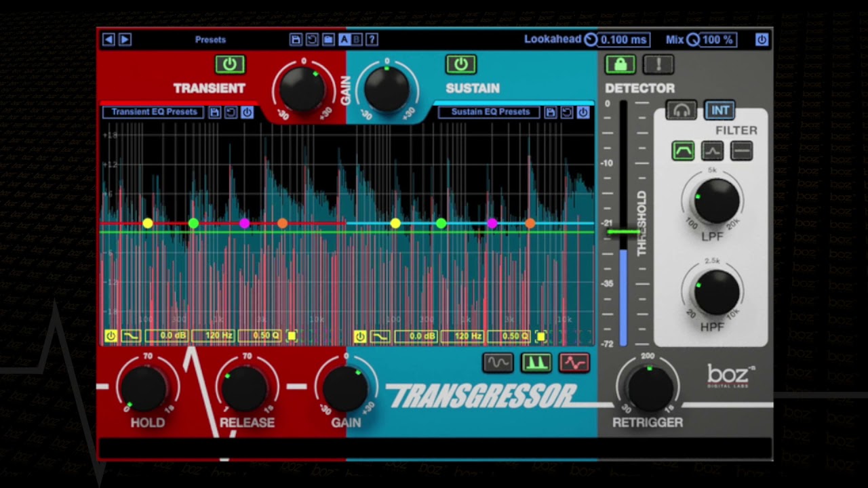
Task: Select yellow sustain EQ node
Action: pyautogui.click(x=395, y=223)
